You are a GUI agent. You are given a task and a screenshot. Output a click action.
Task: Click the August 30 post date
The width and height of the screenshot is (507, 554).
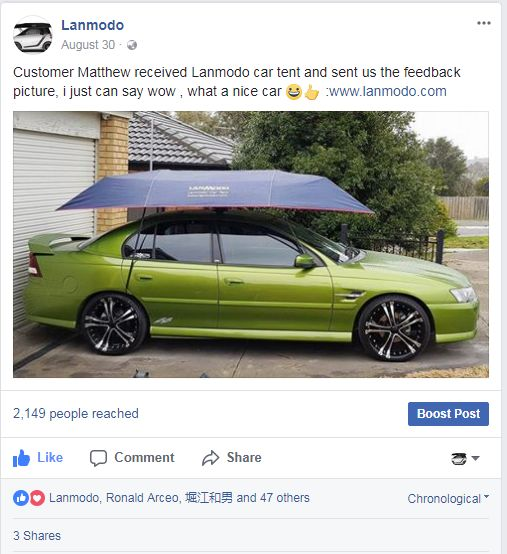(88, 45)
